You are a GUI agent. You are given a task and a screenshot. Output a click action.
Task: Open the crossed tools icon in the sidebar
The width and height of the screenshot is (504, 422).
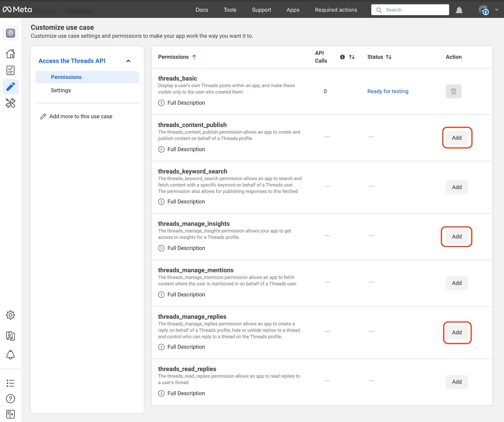[11, 103]
